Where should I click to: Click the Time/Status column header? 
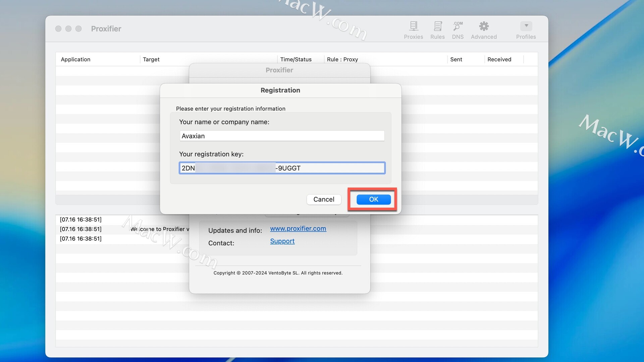296,59
